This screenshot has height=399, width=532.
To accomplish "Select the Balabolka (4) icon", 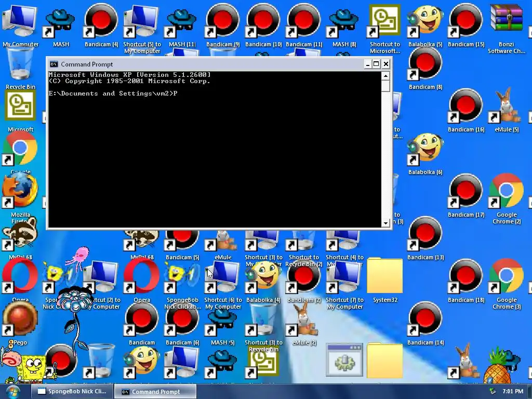I will [263, 277].
